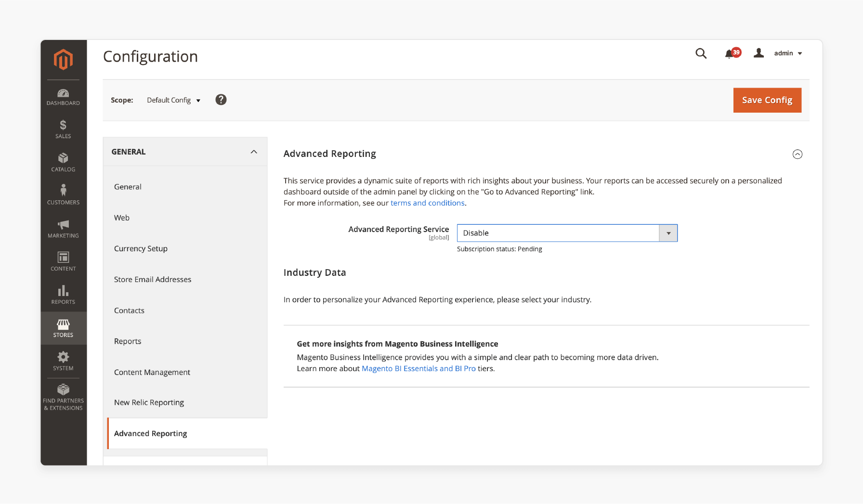Click the Magento logo icon
863x504 pixels.
coord(63,59)
